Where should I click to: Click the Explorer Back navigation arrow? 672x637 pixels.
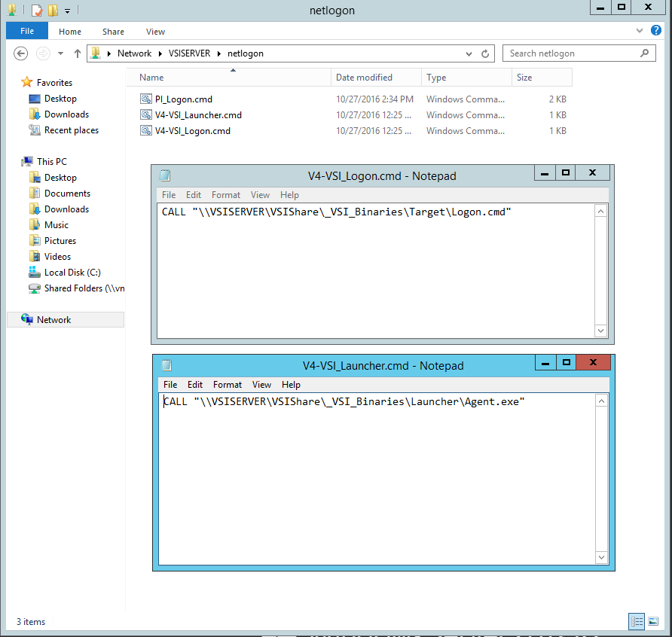[x=20, y=53]
